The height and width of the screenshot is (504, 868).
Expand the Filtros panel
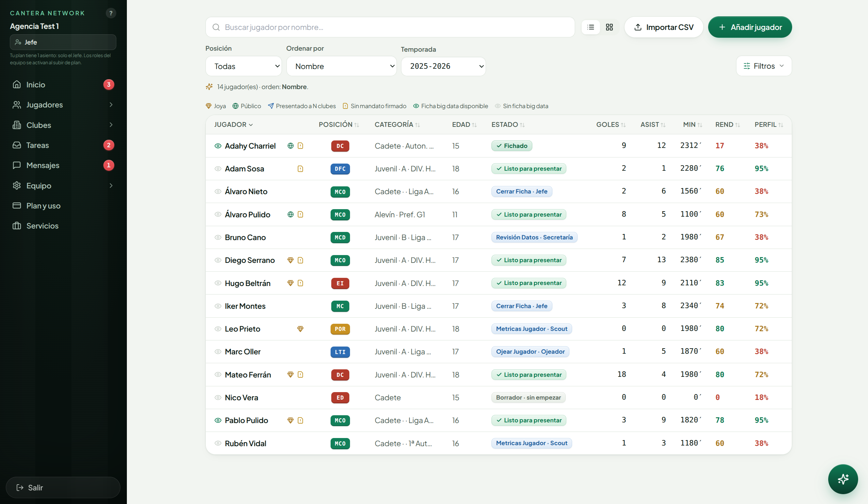pos(764,66)
